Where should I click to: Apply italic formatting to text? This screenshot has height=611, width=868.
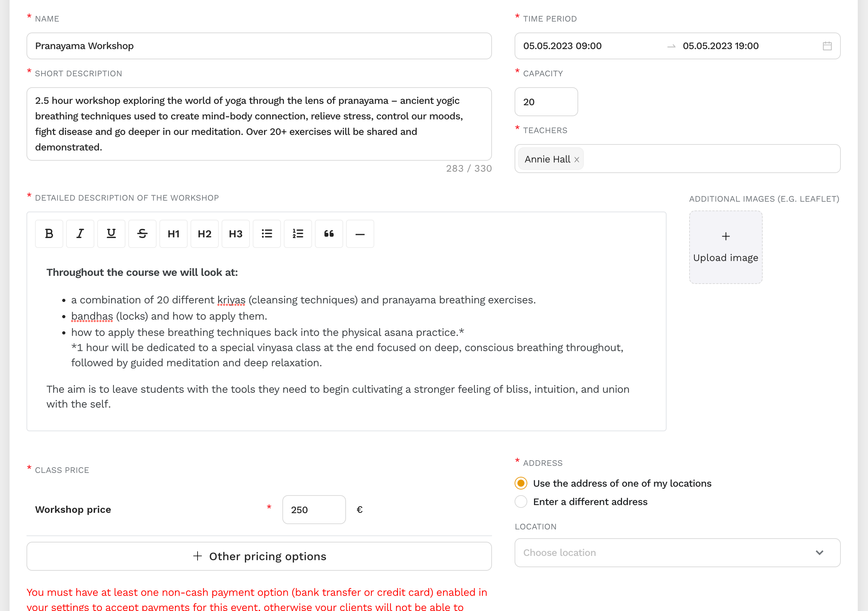point(80,233)
